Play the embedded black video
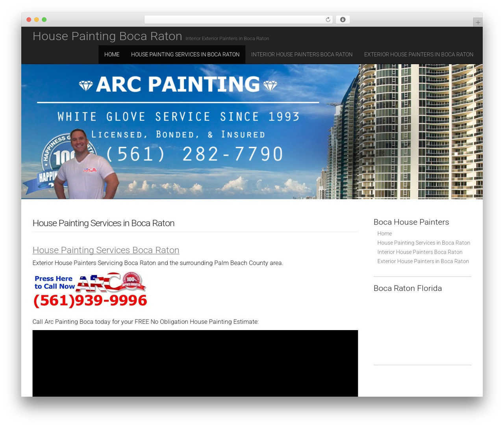 tap(195, 363)
